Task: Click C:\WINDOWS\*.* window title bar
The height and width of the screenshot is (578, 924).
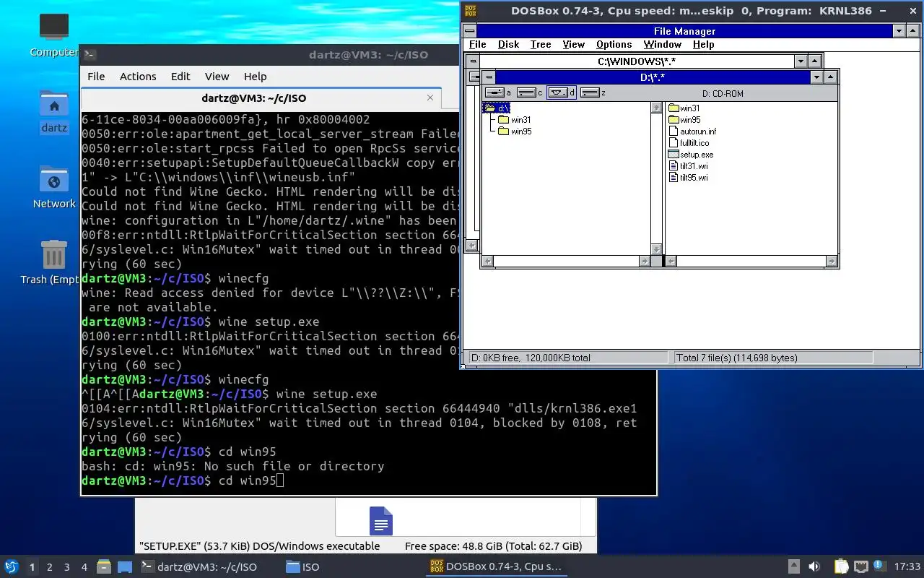Action: pyautogui.click(x=636, y=61)
